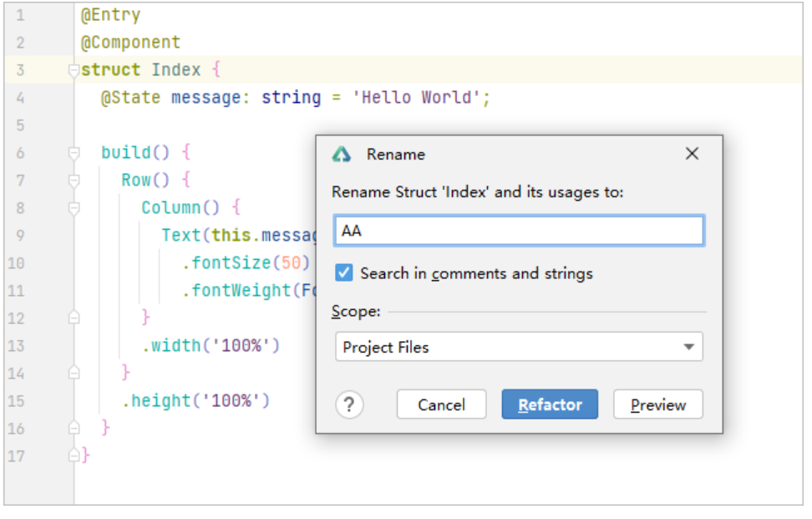The height and width of the screenshot is (519, 812).
Task: Click fold end marker on line 17
Action: (x=74, y=456)
